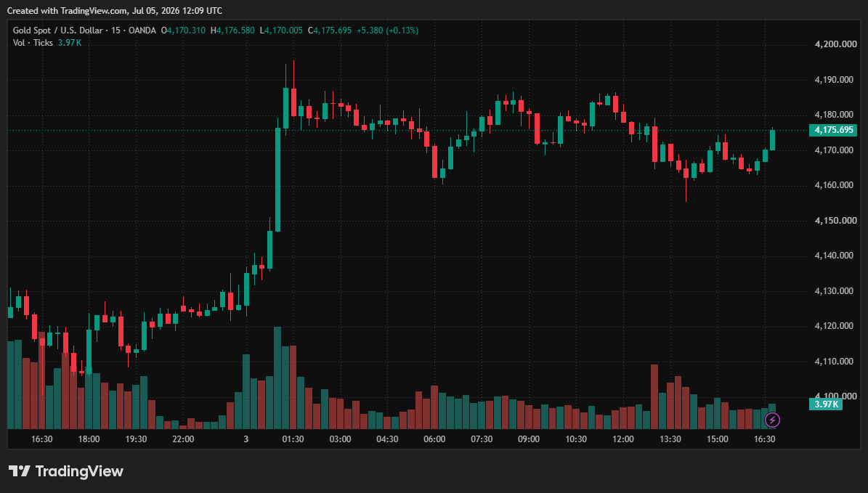Click the 22:00 time axis label
Viewport: 868px width, 493px height.
pos(183,439)
